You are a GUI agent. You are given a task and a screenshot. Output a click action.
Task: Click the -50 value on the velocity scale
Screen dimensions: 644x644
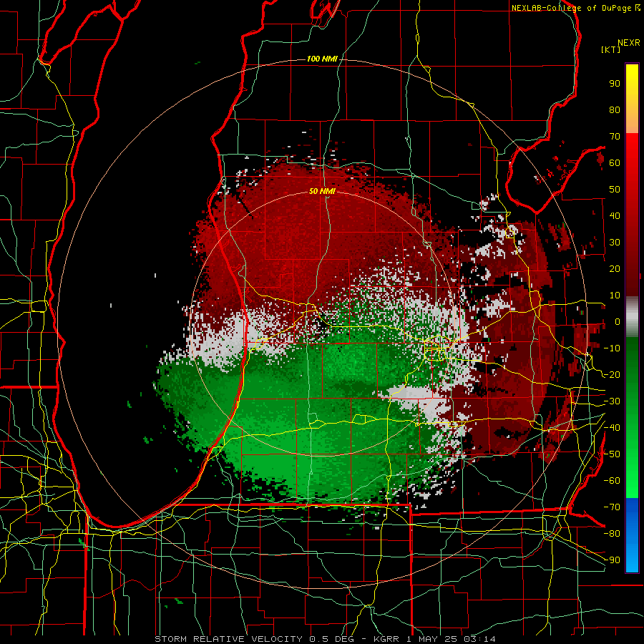click(612, 454)
